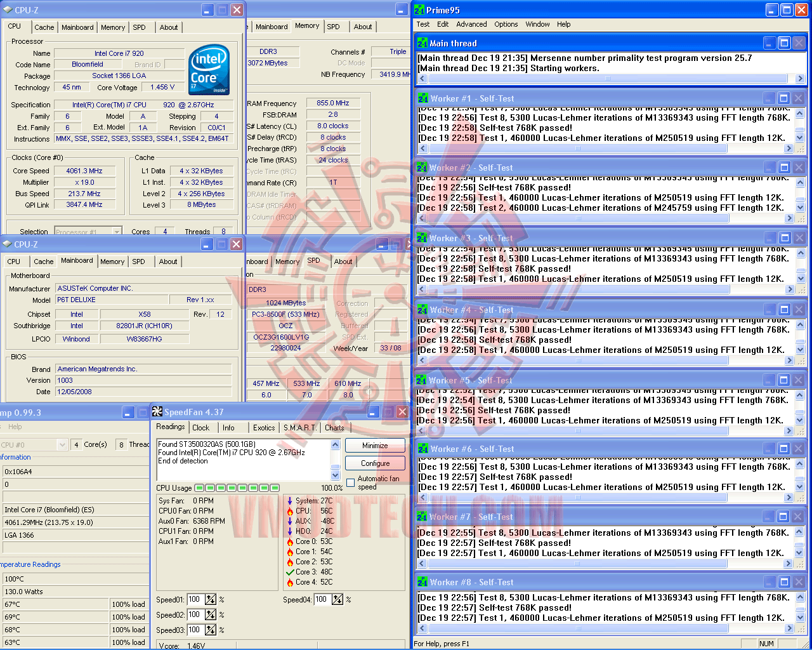Click the Main thread horizontal scrollbar thumb
812x650 pixels.
click(607, 79)
